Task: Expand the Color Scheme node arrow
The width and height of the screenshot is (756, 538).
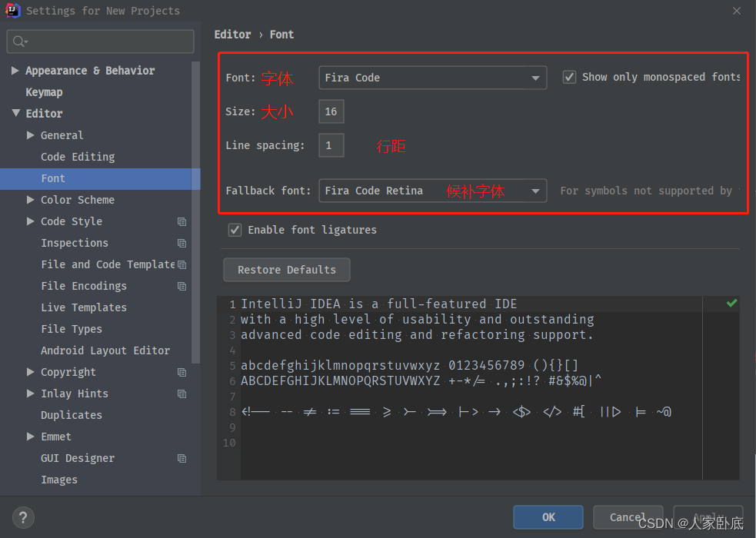Action: (x=30, y=199)
